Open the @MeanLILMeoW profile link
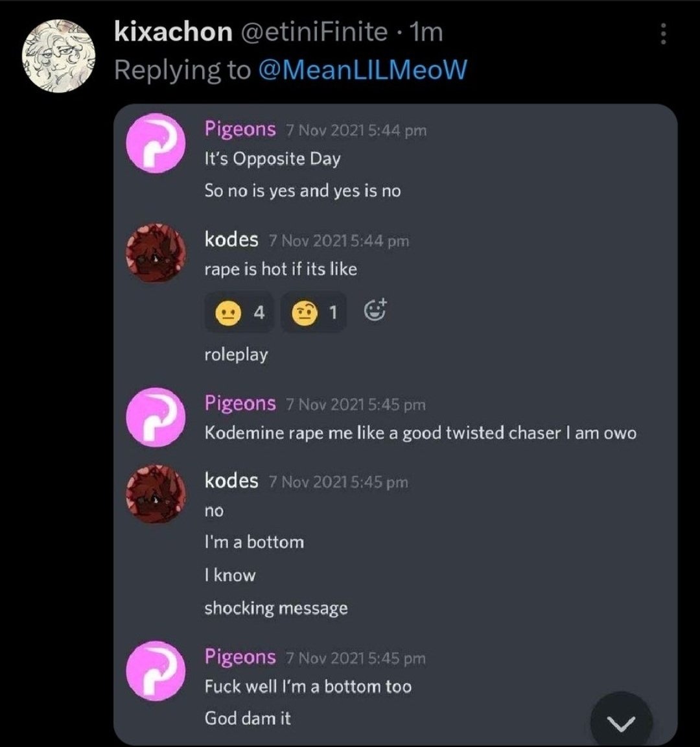700x747 pixels. coord(362,69)
